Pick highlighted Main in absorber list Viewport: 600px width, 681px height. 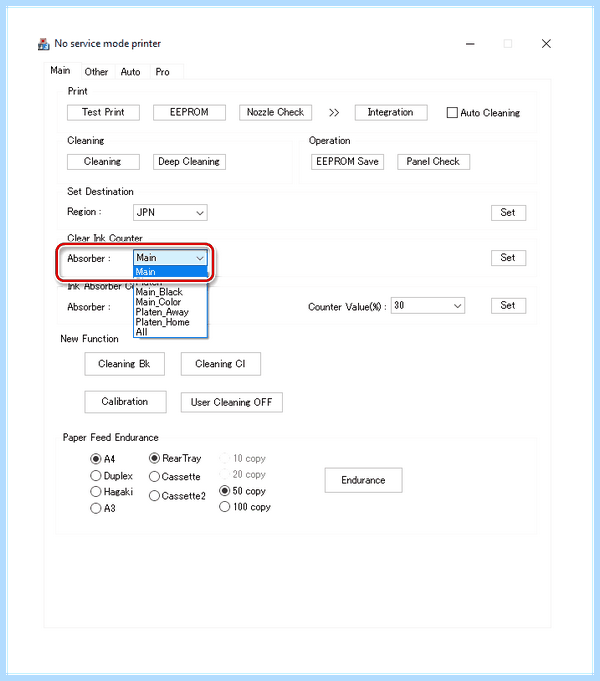pyautogui.click(x=170, y=272)
